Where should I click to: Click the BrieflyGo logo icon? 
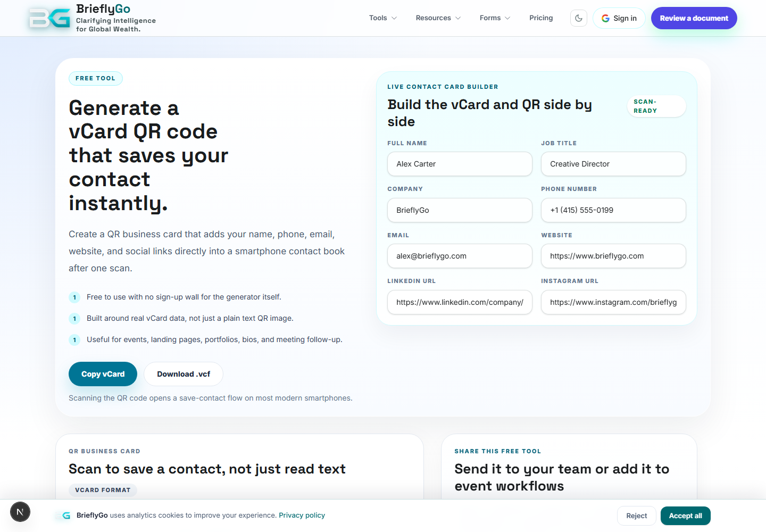point(49,18)
